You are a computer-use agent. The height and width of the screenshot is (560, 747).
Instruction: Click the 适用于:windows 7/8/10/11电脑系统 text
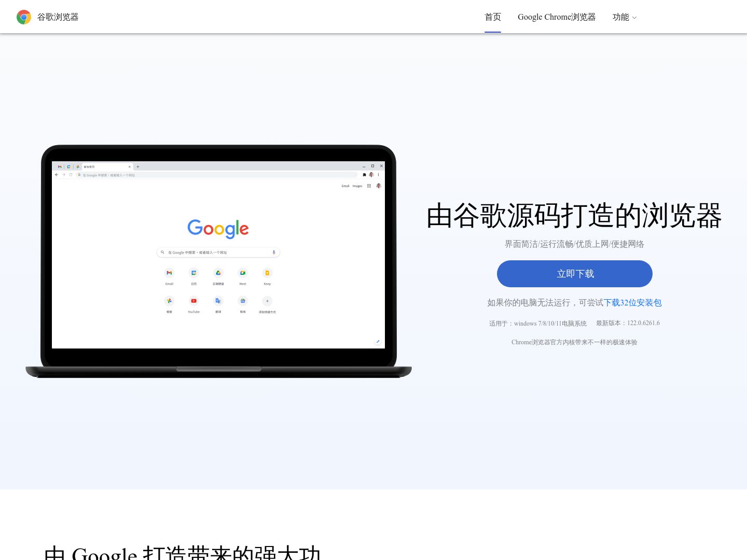tap(538, 324)
